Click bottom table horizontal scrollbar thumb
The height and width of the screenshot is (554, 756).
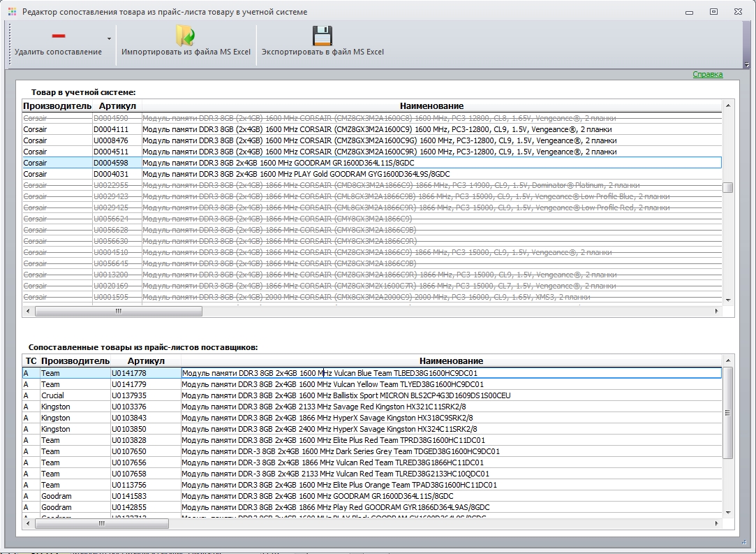101,523
